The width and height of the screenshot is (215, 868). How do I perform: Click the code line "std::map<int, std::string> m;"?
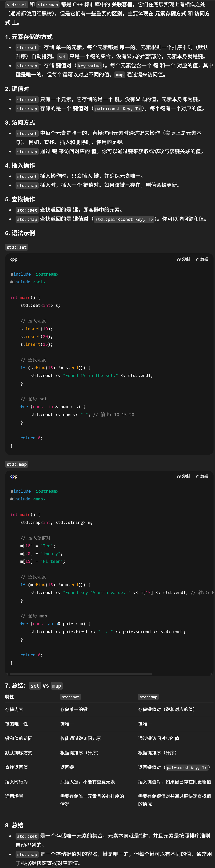coord(56,522)
